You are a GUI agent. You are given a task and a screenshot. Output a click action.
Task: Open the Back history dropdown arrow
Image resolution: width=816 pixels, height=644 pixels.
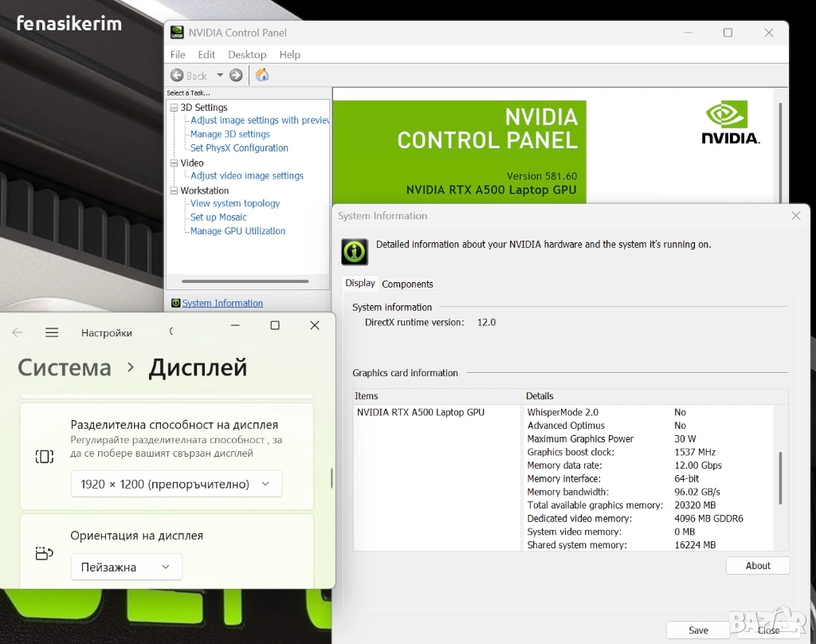220,75
